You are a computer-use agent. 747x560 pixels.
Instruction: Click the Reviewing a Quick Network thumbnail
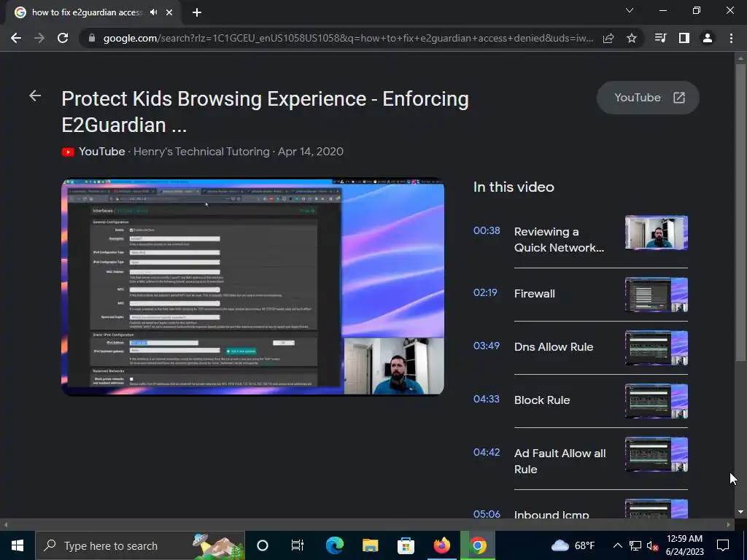click(x=657, y=233)
